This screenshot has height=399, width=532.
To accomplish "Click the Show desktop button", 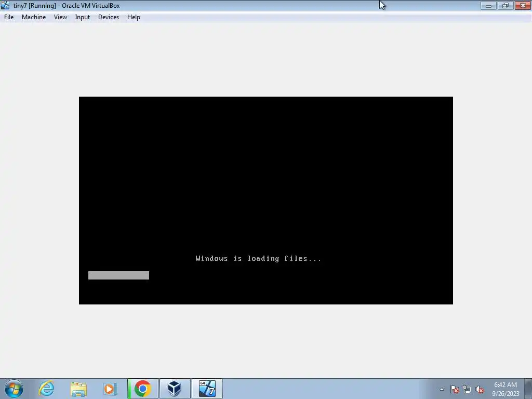I will click(x=528, y=389).
